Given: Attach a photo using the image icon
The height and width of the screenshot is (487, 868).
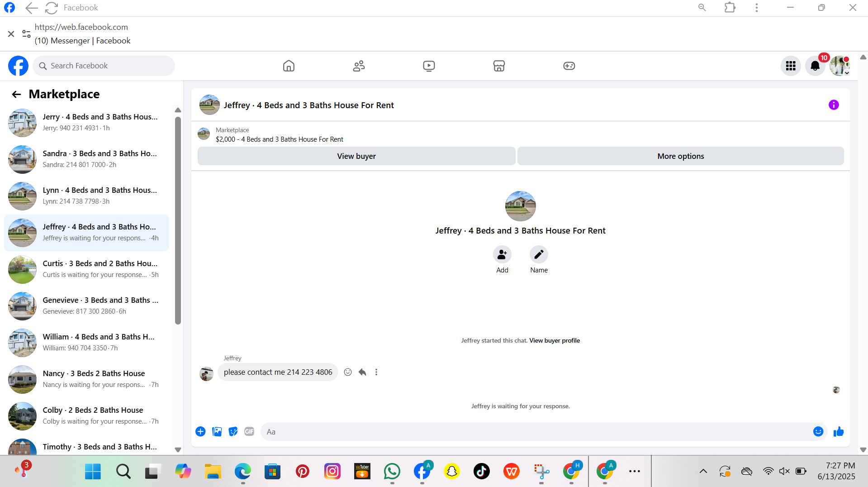Looking at the screenshot, I should coord(217,432).
